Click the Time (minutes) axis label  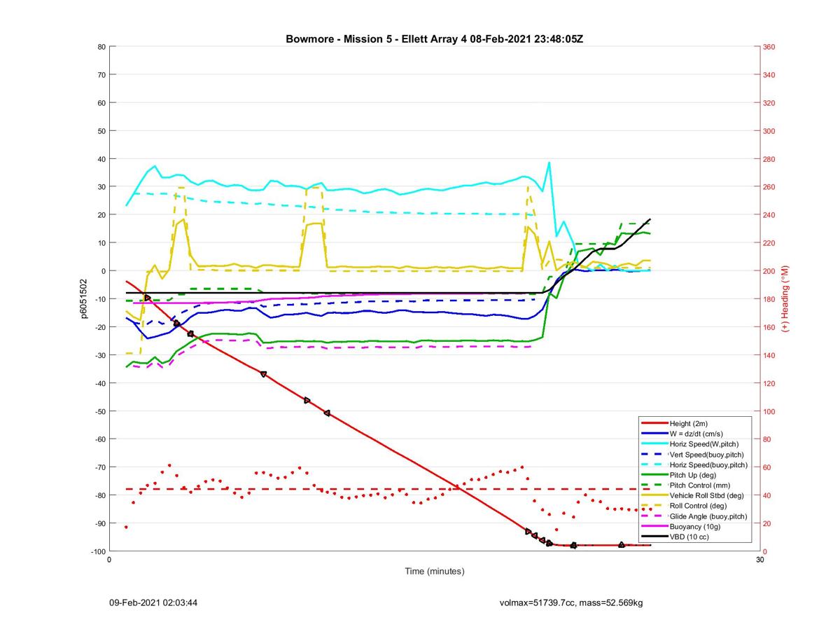(x=434, y=571)
